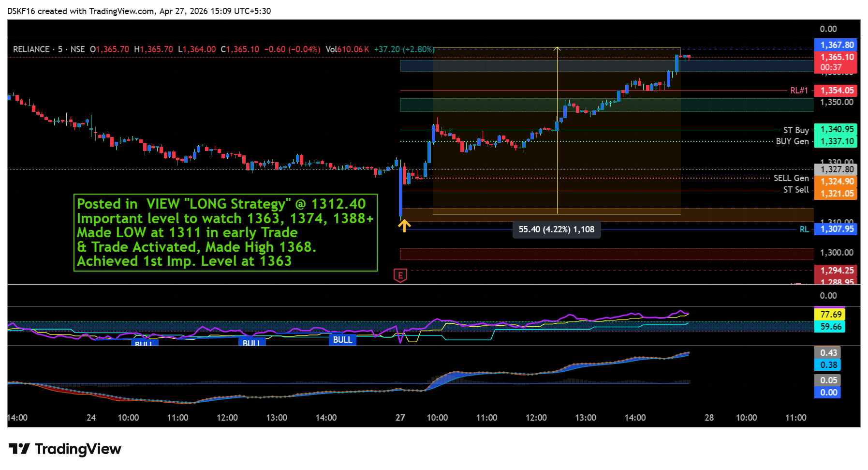
Task: Click the 1,300.00 price scale label
Action: pos(837,253)
